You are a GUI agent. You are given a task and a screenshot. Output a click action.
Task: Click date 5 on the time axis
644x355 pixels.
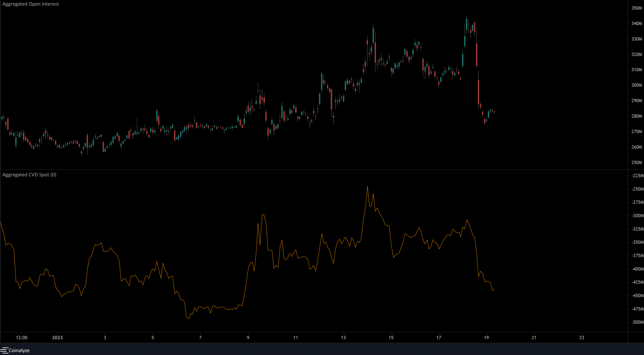click(153, 338)
